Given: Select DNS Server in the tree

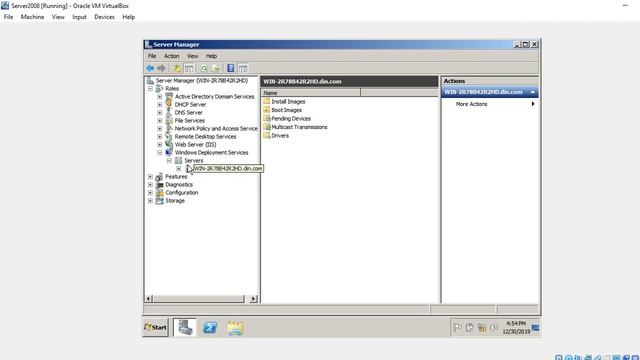Looking at the screenshot, I should (189, 113).
